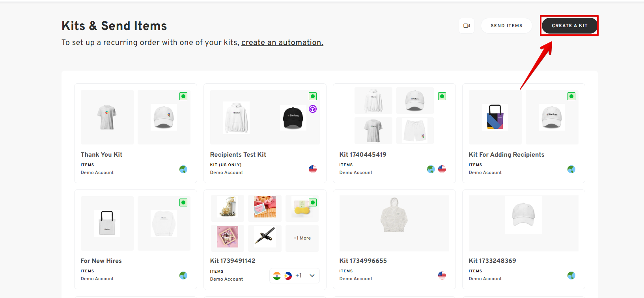The width and height of the screenshot is (644, 298).
Task: Click the video camera icon button
Action: click(467, 26)
